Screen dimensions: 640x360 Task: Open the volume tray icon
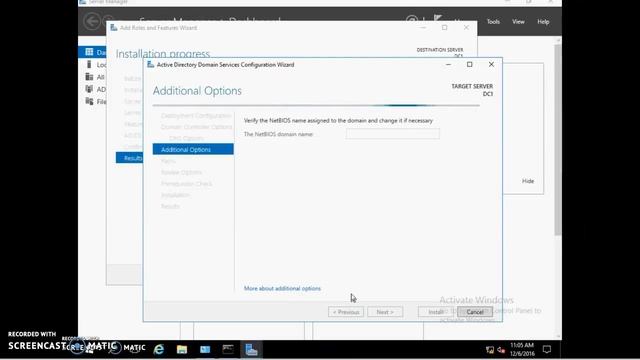point(501,350)
